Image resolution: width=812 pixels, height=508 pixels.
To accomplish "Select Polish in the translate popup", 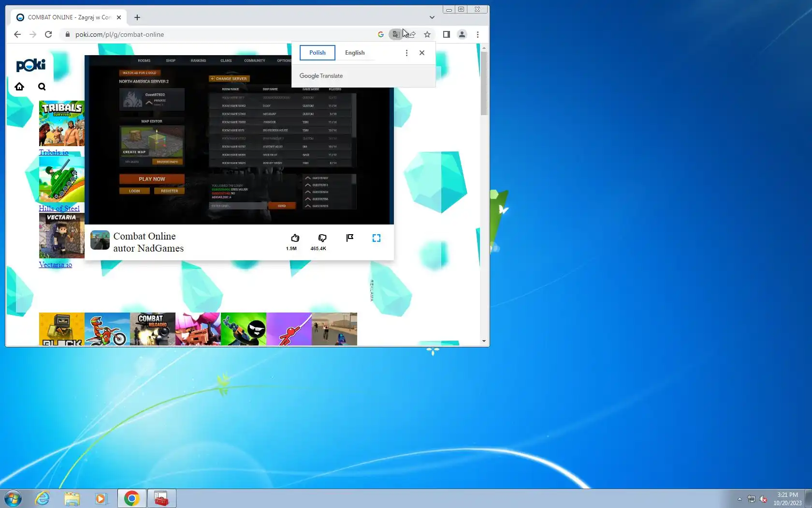I will pyautogui.click(x=318, y=53).
